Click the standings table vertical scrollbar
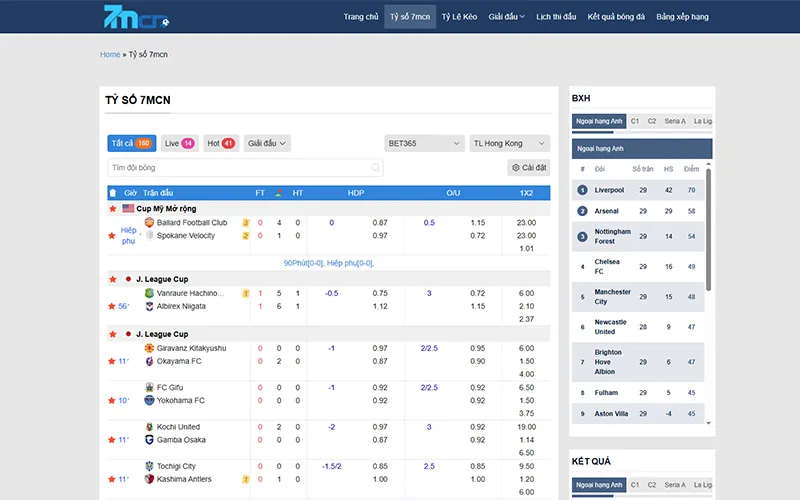 point(709,230)
